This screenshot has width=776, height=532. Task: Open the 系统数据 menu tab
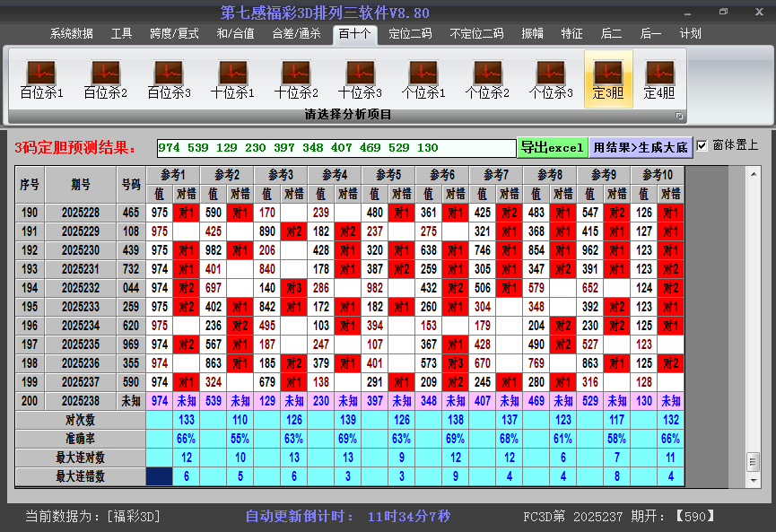[72, 34]
